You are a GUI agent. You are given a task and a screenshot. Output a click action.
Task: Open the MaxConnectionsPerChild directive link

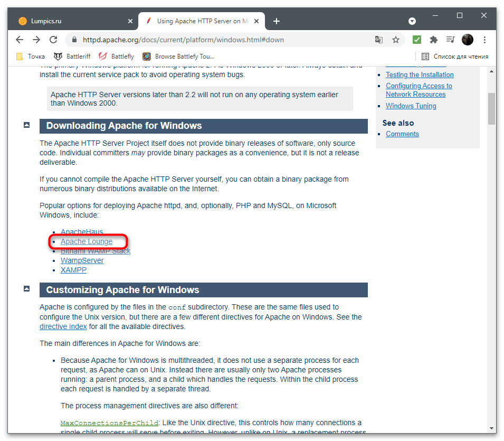pos(109,423)
